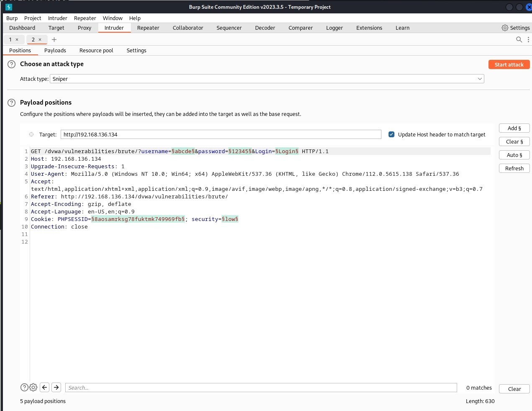Click the PHPSESSID cookie payload value

pyautogui.click(x=138, y=219)
